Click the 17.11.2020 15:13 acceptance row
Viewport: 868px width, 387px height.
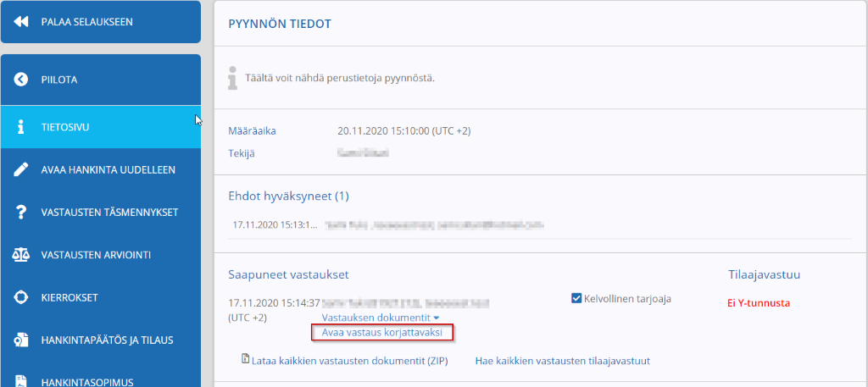point(540,225)
